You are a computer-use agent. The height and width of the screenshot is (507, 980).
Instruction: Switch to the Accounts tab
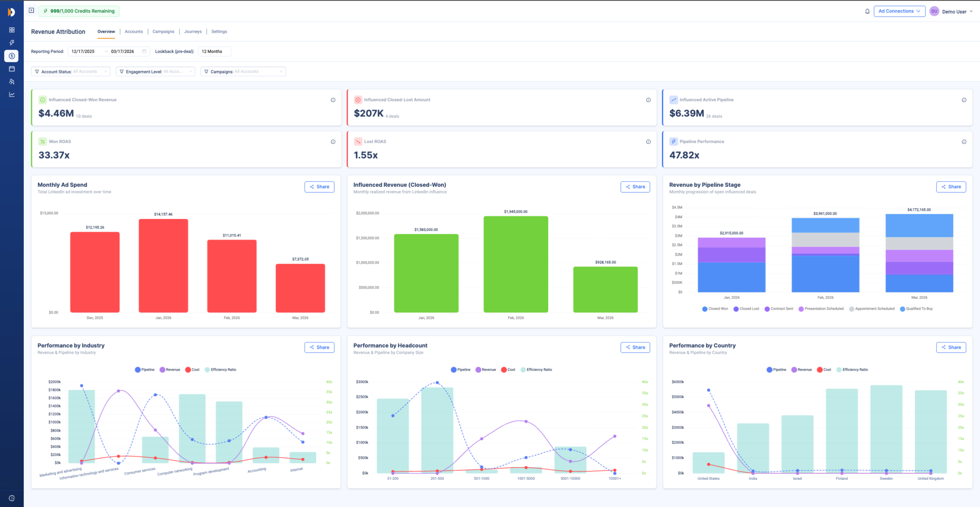click(x=134, y=32)
